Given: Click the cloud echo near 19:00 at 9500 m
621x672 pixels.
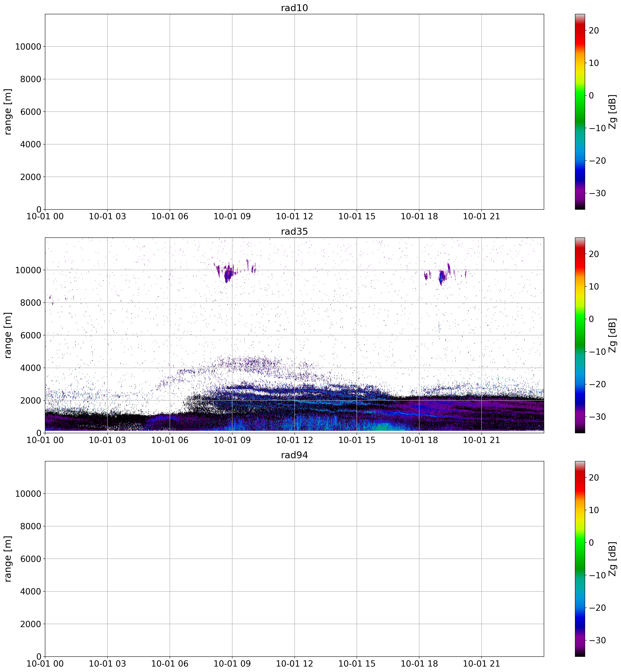Looking at the screenshot, I should 442,277.
